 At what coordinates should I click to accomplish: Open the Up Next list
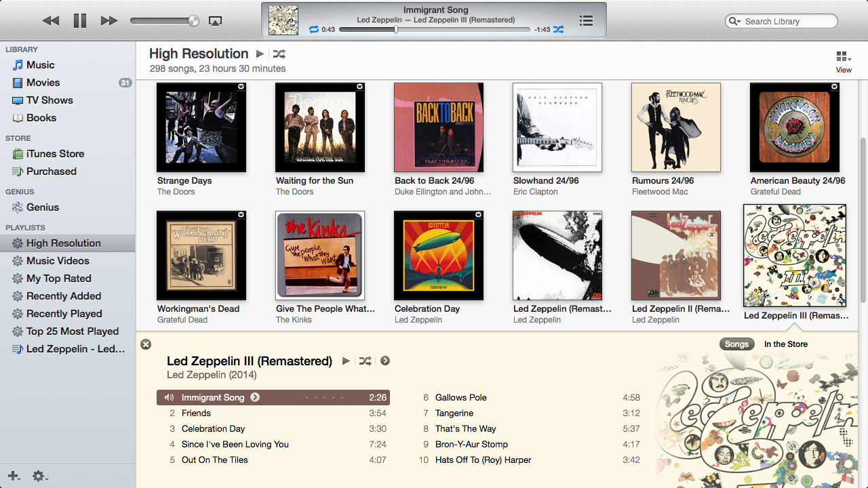click(587, 21)
